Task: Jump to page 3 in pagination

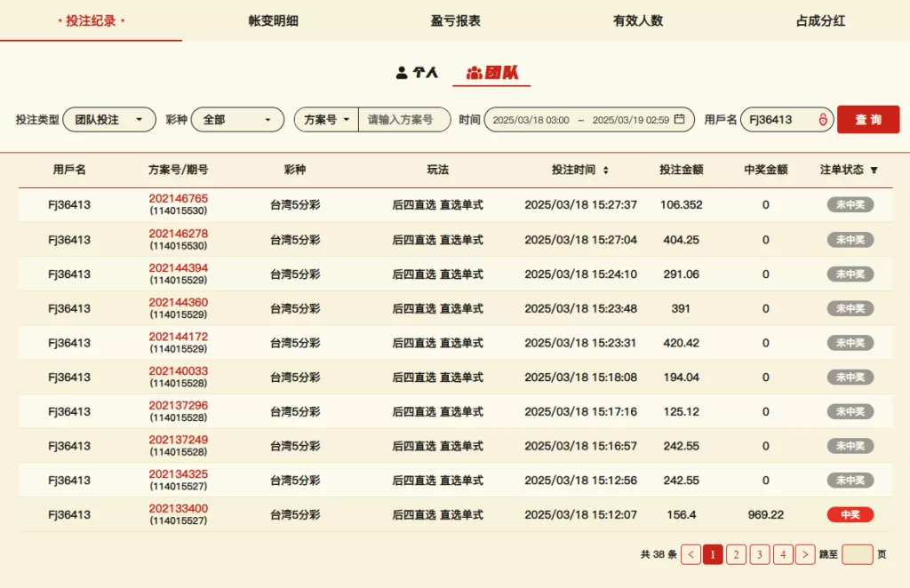Action: pyautogui.click(x=760, y=554)
